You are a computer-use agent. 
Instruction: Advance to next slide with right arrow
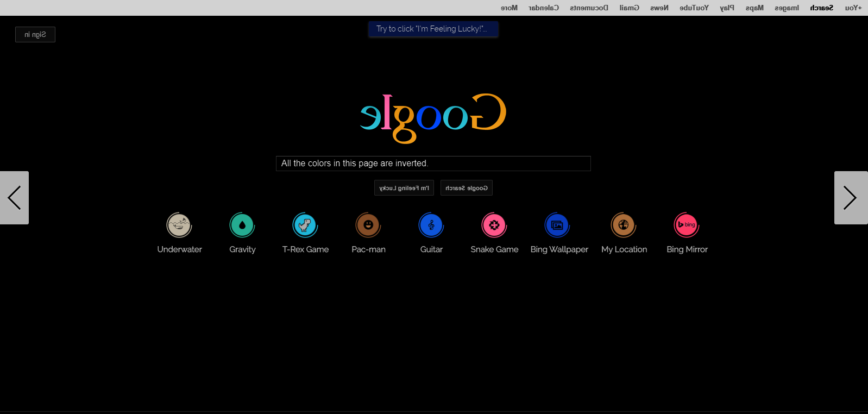pyautogui.click(x=850, y=198)
